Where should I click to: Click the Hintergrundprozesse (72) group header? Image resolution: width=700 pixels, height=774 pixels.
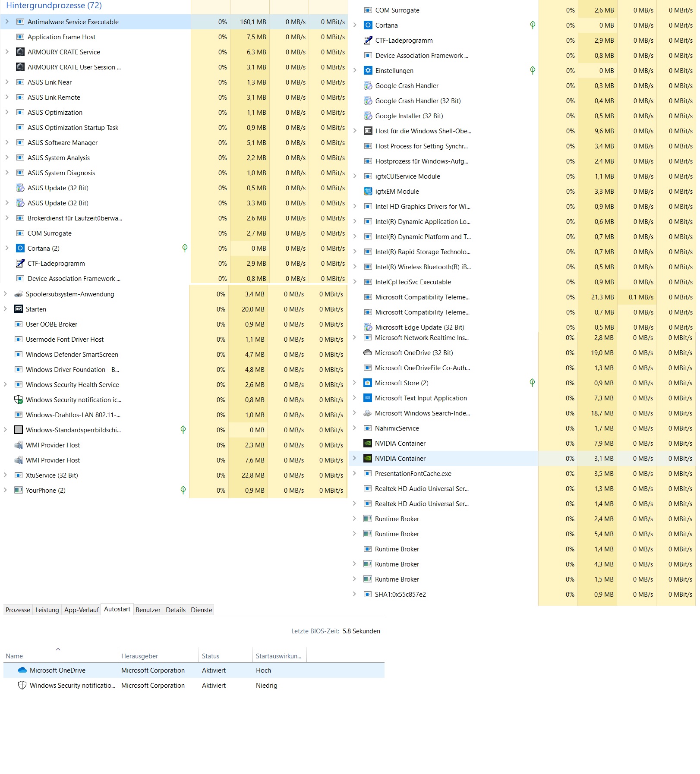(54, 6)
